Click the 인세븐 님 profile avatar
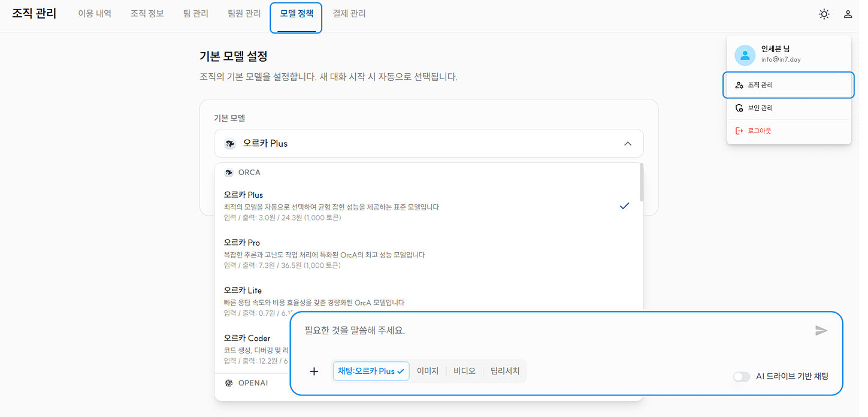The image size is (868, 417). point(745,55)
